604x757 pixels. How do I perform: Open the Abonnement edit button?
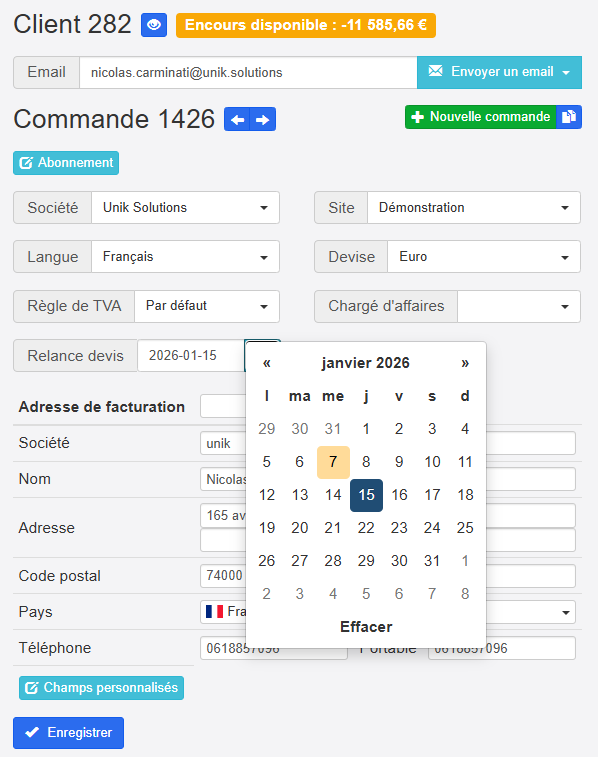(66, 163)
